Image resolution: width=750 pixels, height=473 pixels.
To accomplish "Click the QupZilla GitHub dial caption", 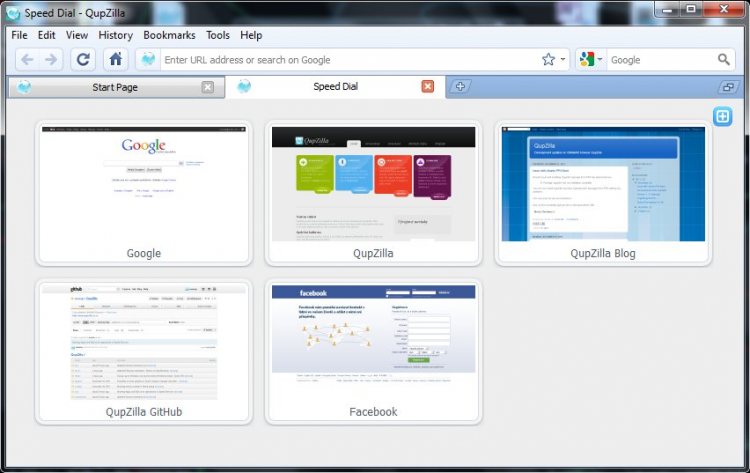I will [144, 412].
